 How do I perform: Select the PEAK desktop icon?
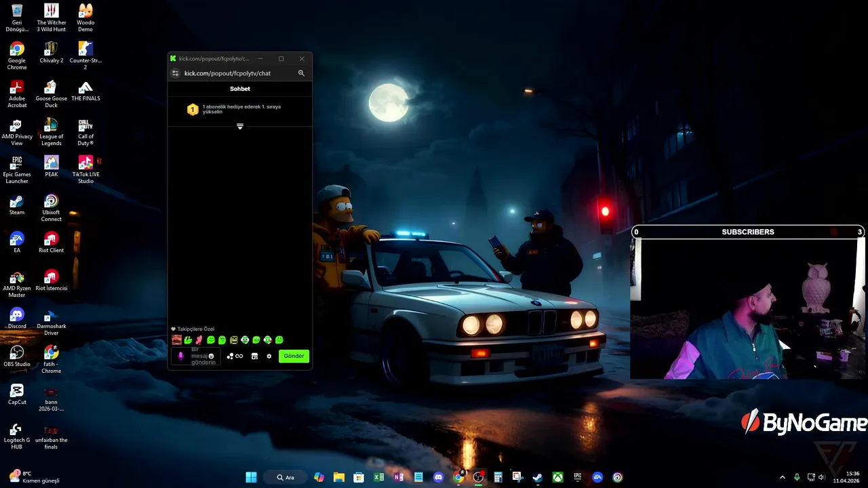click(x=52, y=167)
